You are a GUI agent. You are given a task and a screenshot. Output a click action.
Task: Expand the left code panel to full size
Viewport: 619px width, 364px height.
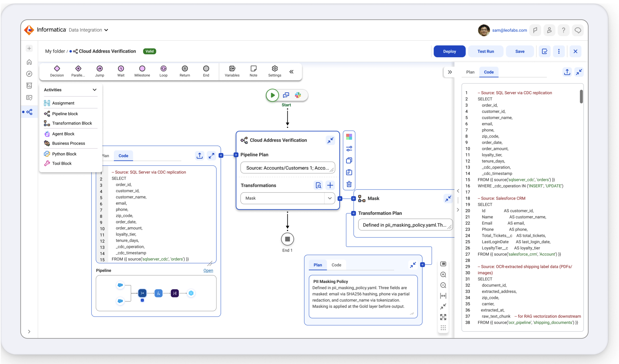click(x=212, y=156)
